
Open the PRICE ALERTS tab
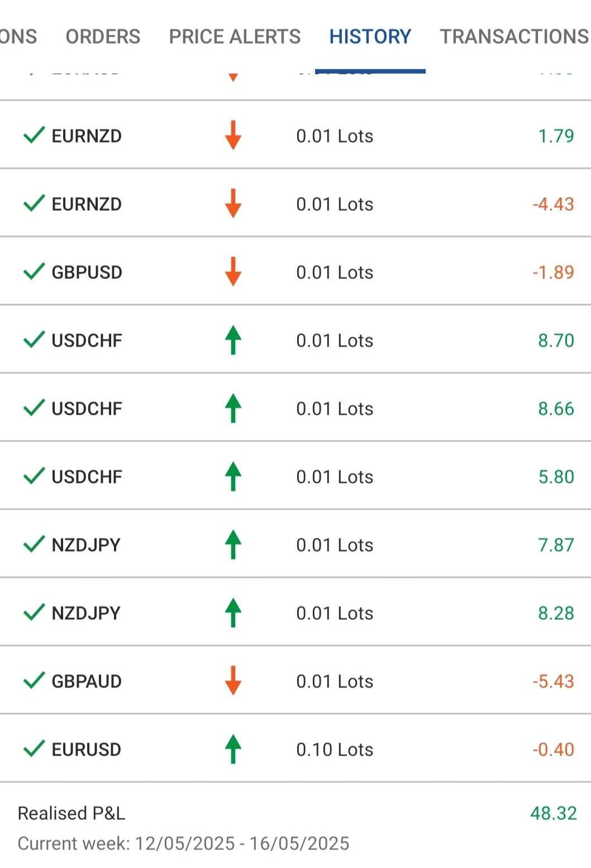pos(235,36)
